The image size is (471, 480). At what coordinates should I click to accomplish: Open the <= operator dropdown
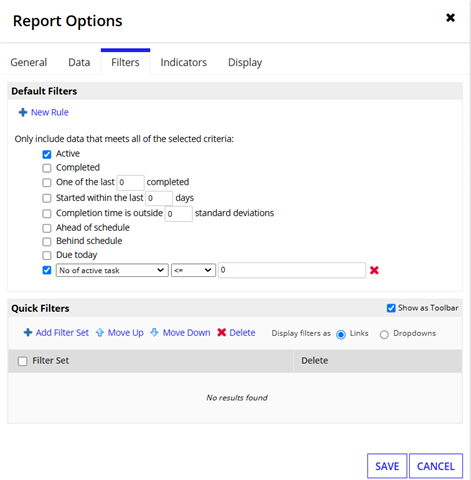point(193,270)
